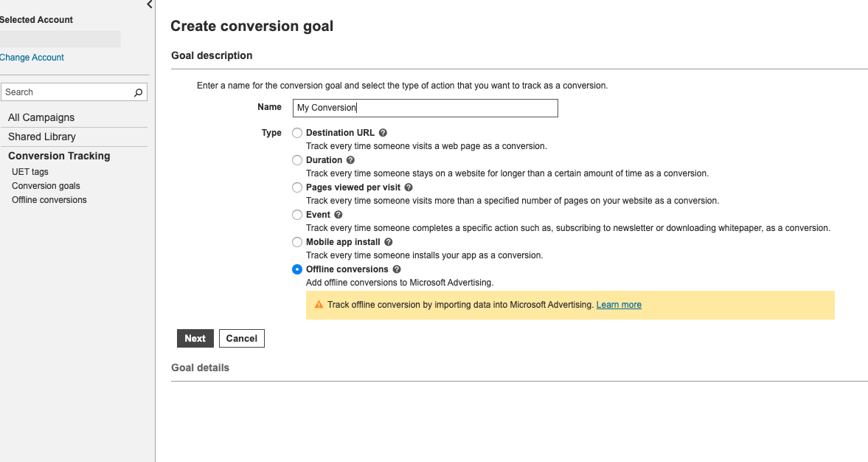
Task: Open the Learn more link
Action: (x=618, y=304)
